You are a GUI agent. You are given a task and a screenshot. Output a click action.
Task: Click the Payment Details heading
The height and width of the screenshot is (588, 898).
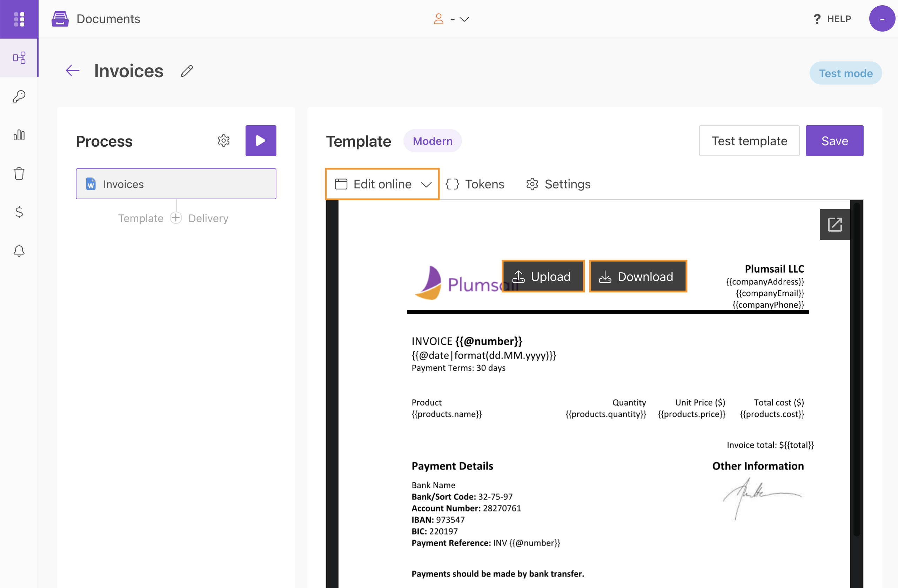[452, 466]
